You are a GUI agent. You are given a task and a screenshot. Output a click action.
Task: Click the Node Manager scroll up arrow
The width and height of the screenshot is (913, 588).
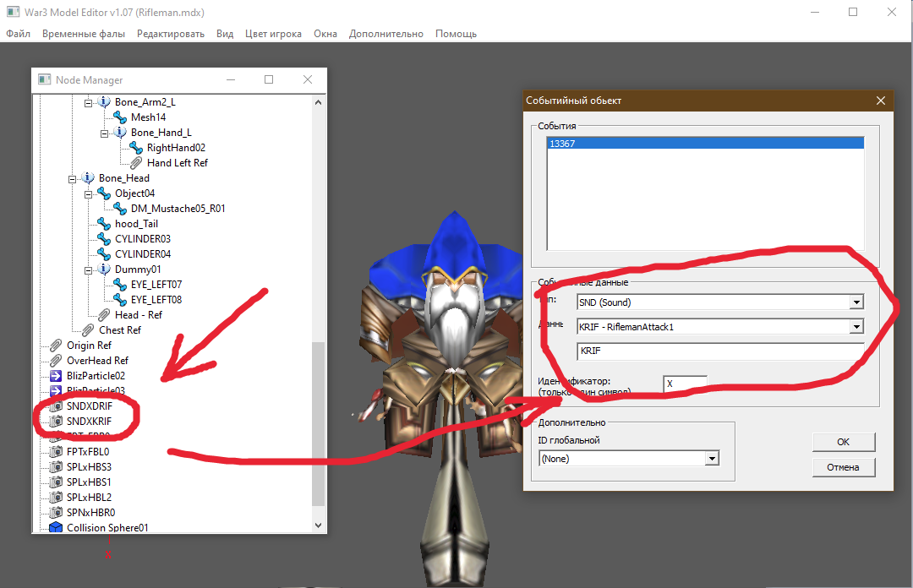[318, 102]
